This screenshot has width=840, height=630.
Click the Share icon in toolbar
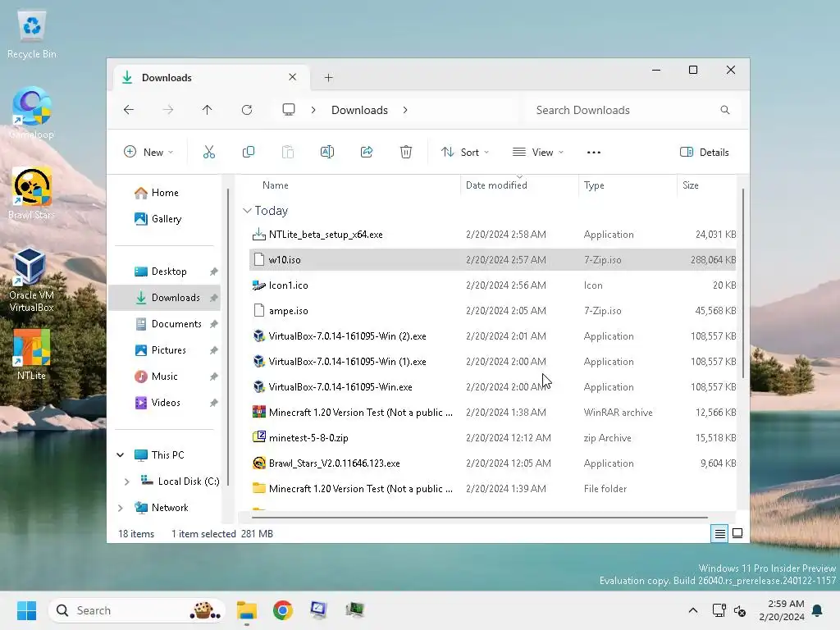tap(367, 152)
